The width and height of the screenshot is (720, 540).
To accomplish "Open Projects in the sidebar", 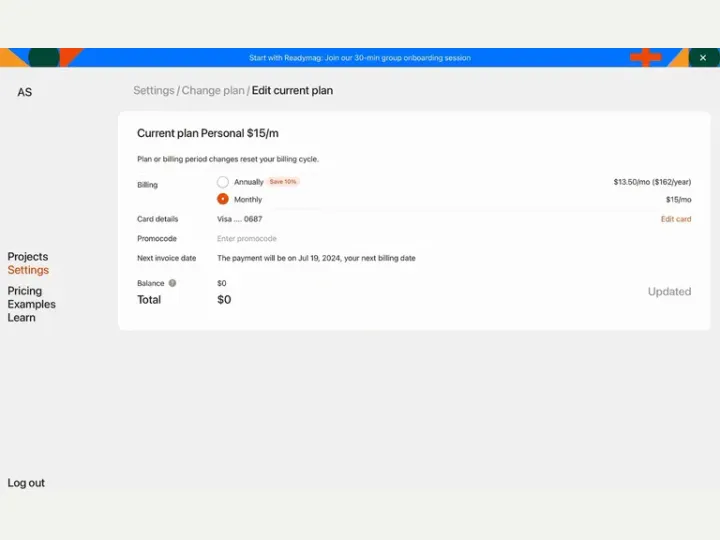I will 28,257.
